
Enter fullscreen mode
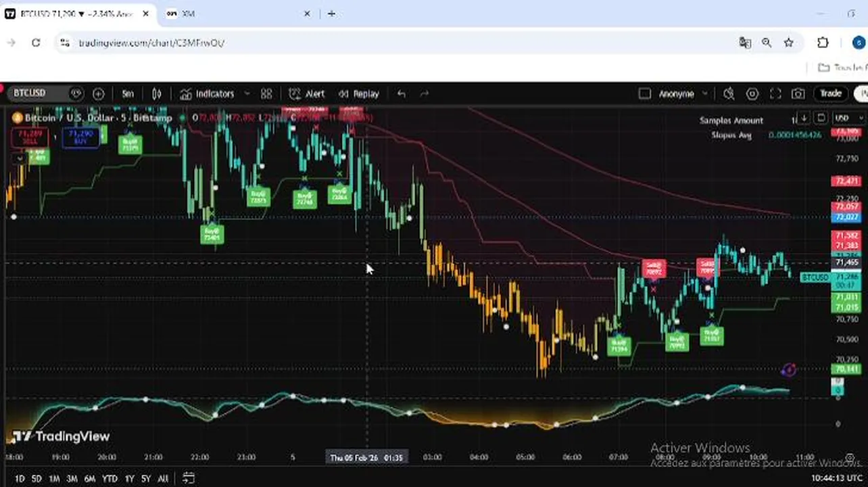click(x=775, y=94)
